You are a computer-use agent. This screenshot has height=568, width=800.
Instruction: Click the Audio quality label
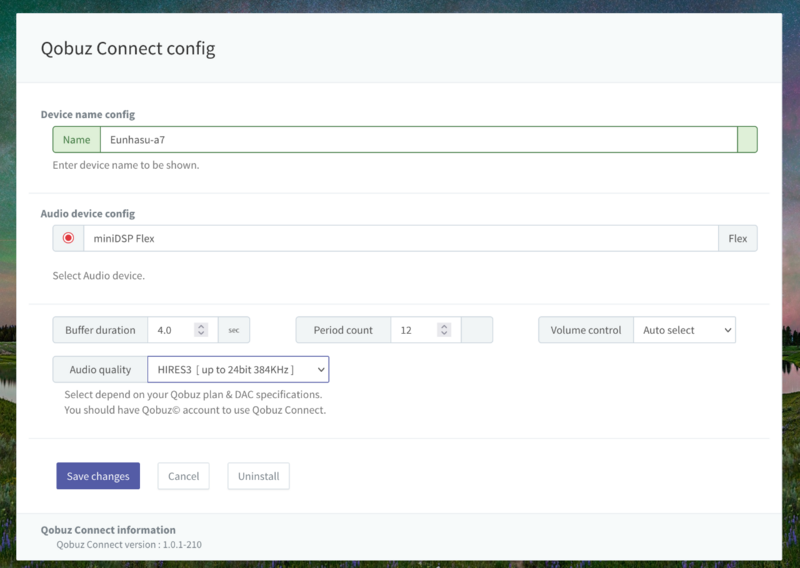[x=100, y=369]
